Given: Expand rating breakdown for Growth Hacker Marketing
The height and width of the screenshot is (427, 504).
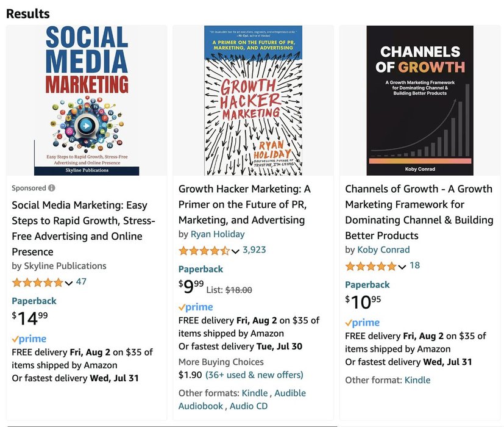Looking at the screenshot, I should (x=235, y=251).
